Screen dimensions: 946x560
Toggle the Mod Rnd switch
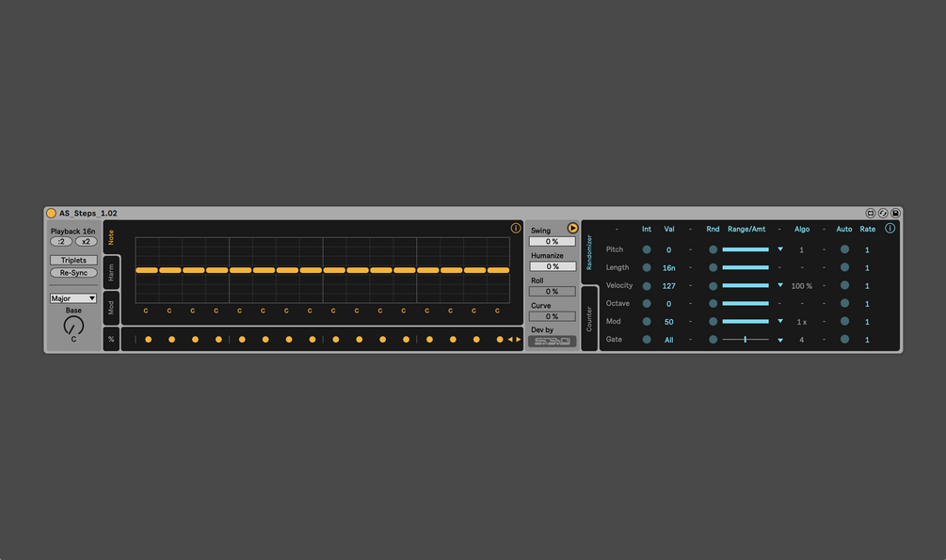[x=714, y=322]
